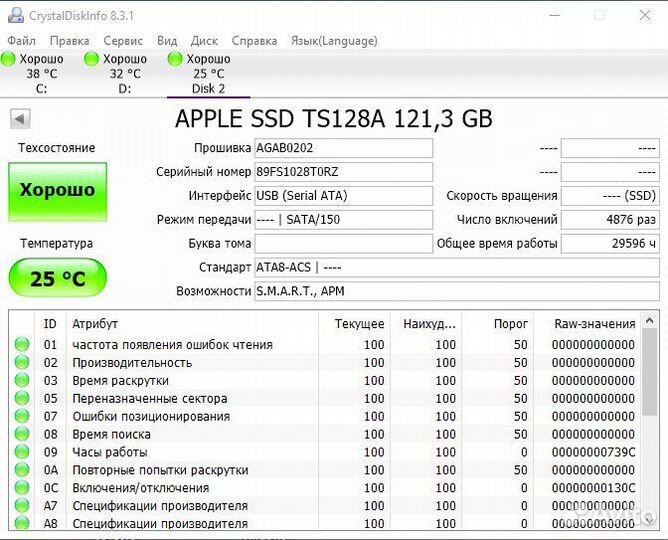Open the Язык(Language) menu
The width and height of the screenshot is (668, 540).
[x=334, y=41]
